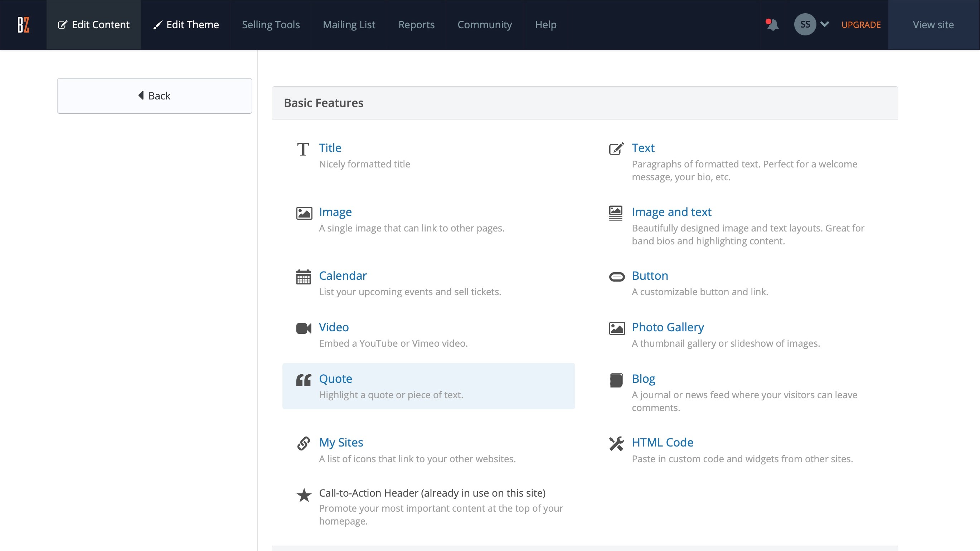Screen dimensions: 980x551
Task: Click the Button feature pill icon
Action: [x=616, y=277]
